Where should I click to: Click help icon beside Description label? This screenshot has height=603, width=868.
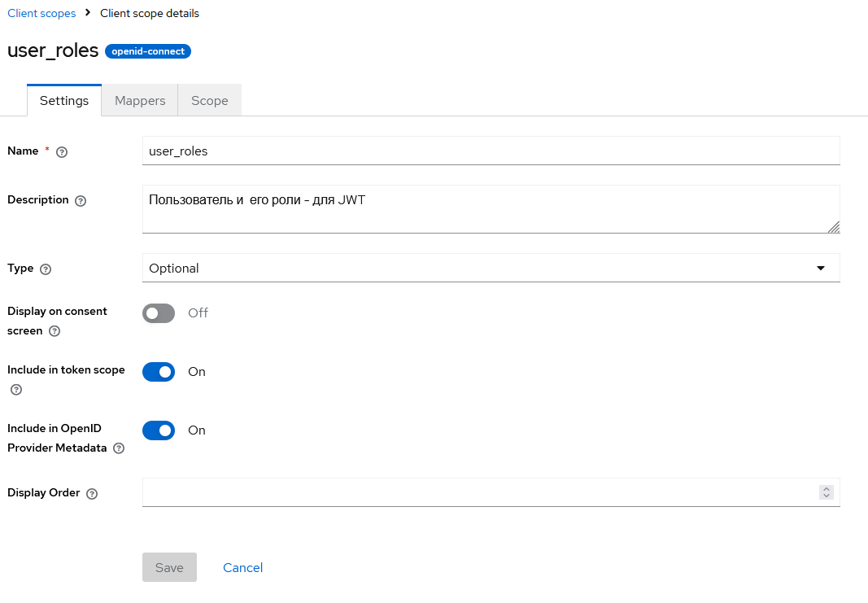pos(81,201)
